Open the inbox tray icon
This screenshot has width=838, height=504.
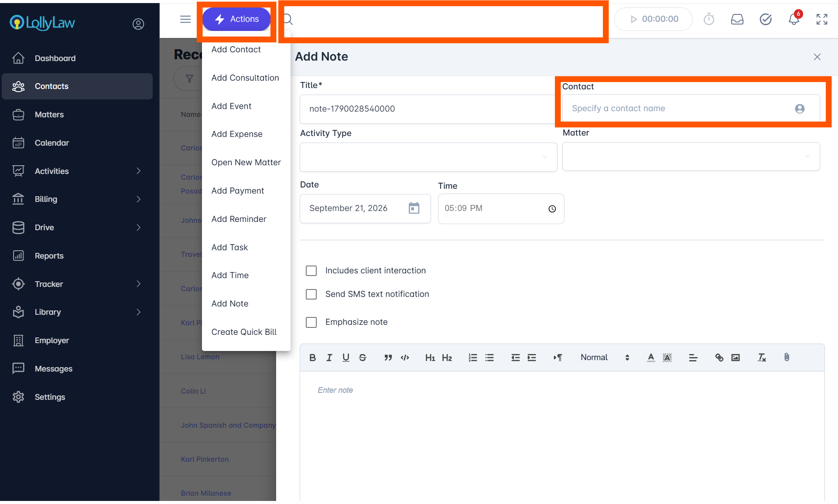click(737, 19)
